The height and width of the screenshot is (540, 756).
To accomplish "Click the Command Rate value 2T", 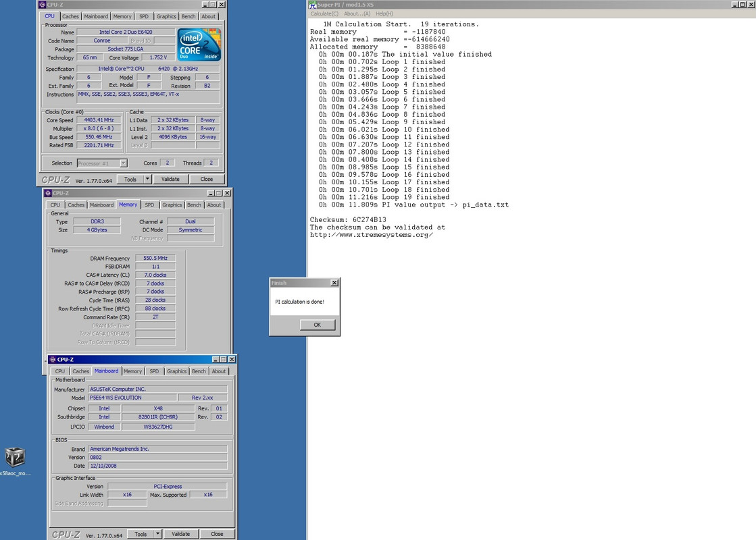I will pyautogui.click(x=155, y=317).
